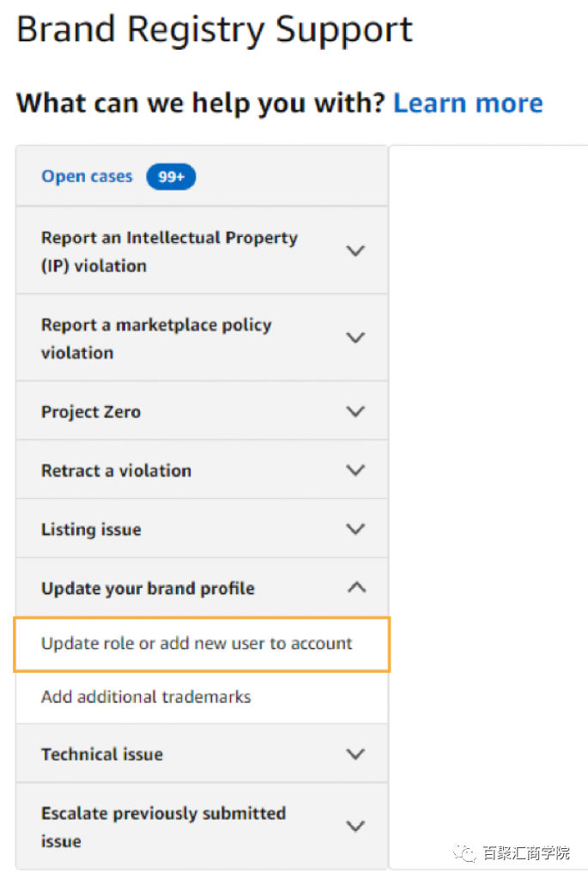Click the Retract a violation chevron
The height and width of the screenshot is (879, 588).
click(x=355, y=470)
